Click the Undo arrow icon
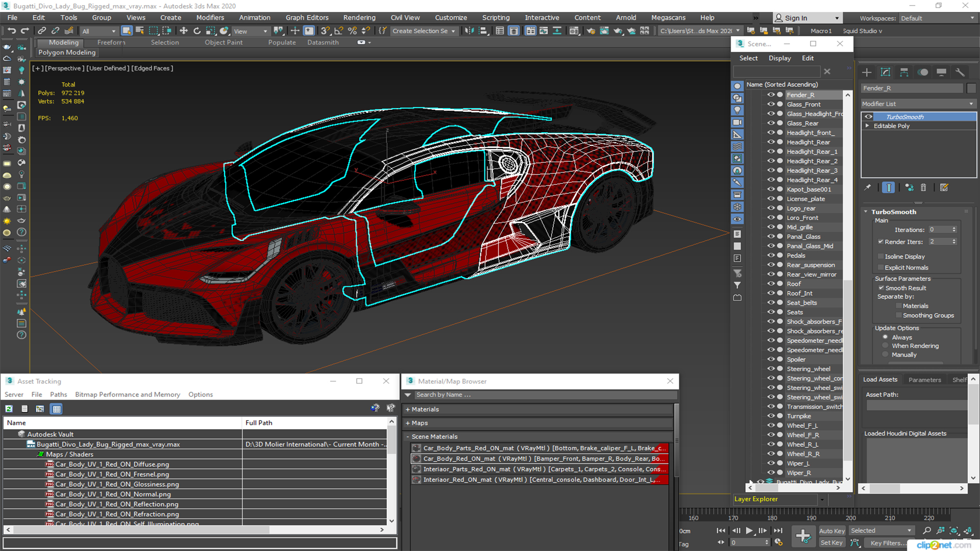This screenshot has height=551, width=980. click(12, 31)
